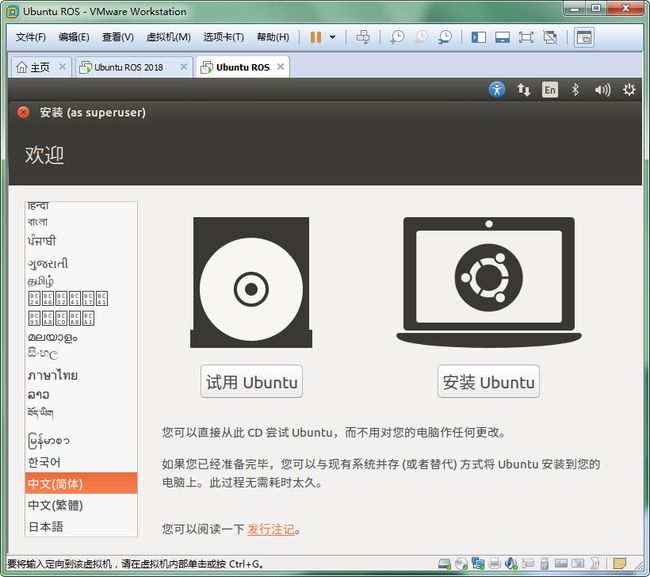
Task: Open the snapshot manager icon
Action: pyautogui.click(x=445, y=37)
